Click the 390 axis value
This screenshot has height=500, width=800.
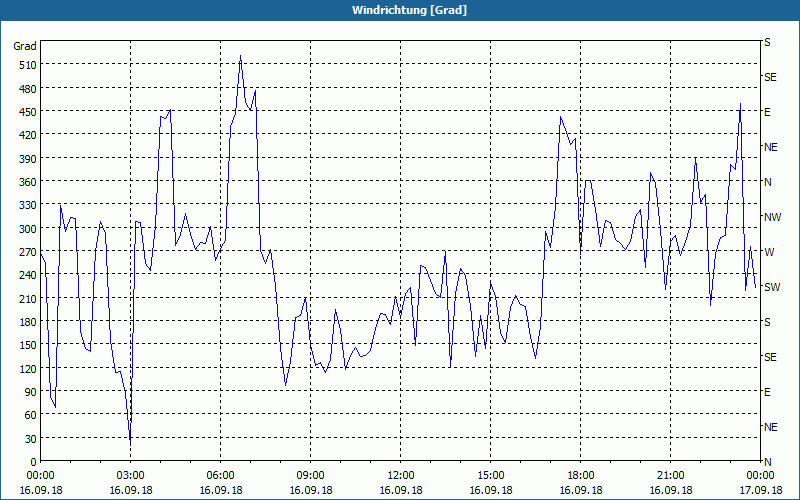coord(29,158)
